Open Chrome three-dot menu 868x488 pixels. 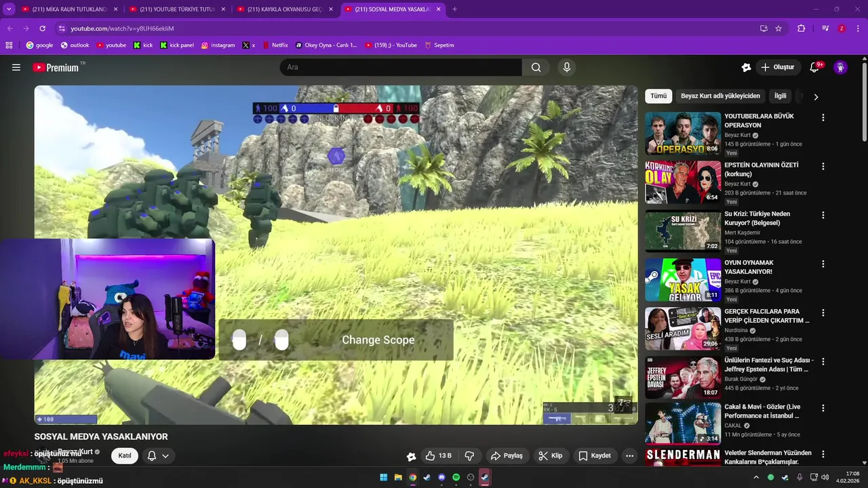tap(859, 28)
